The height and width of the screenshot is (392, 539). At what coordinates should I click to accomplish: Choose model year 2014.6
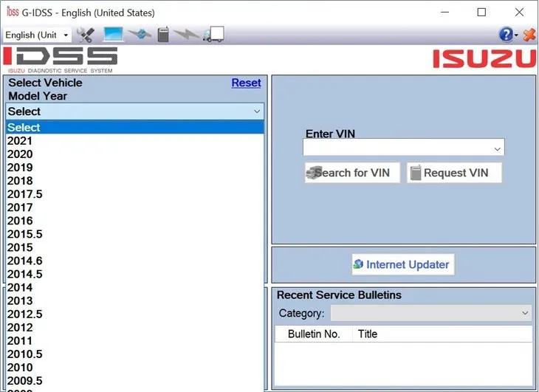coord(134,261)
